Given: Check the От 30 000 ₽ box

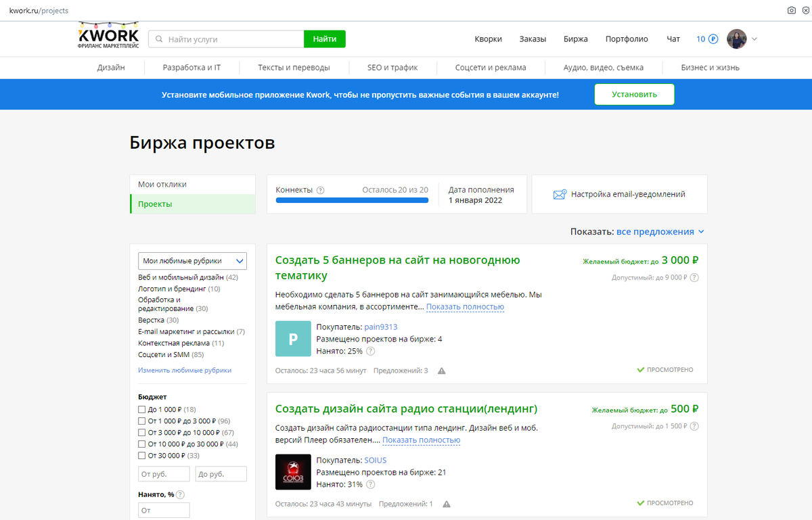Looking at the screenshot, I should pos(141,456).
